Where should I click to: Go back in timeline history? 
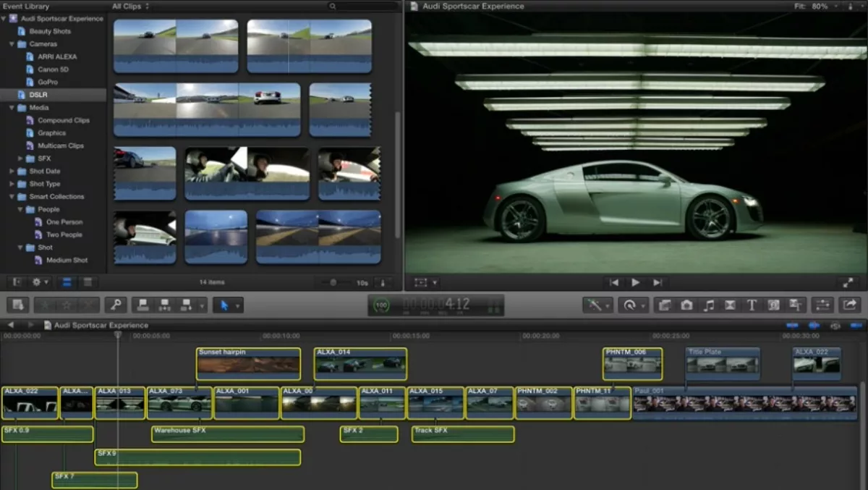(x=12, y=325)
